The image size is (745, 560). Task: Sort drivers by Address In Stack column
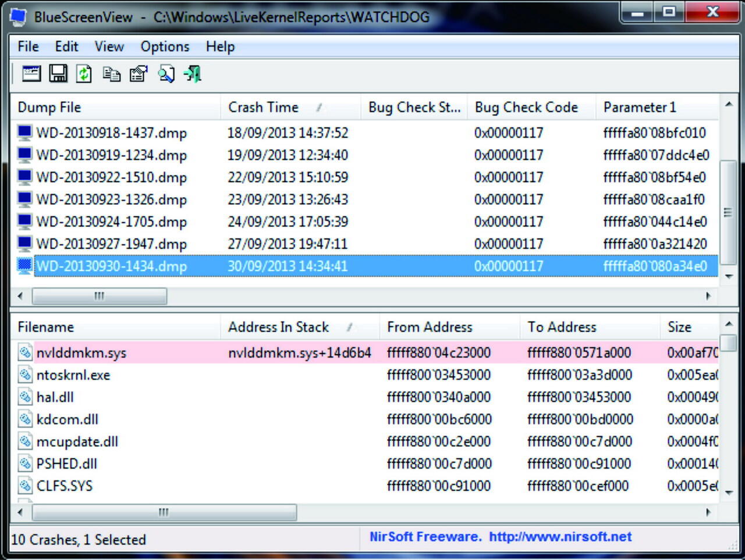coord(279,327)
